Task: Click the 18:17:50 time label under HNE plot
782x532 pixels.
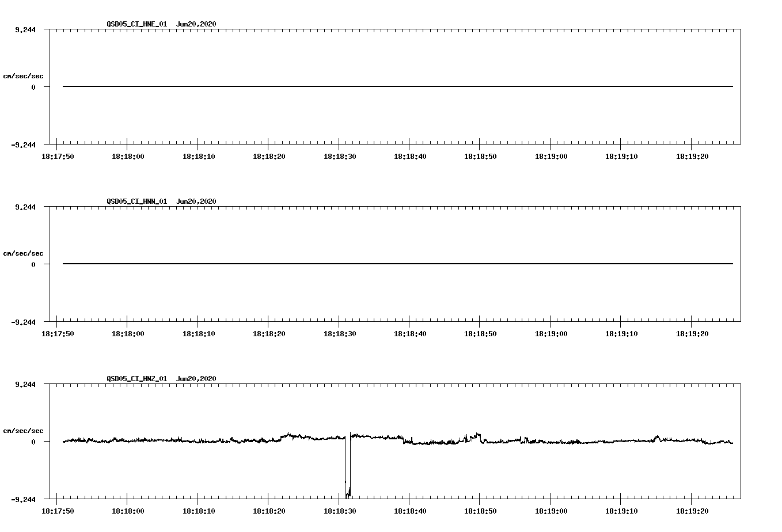Action: click(x=58, y=157)
